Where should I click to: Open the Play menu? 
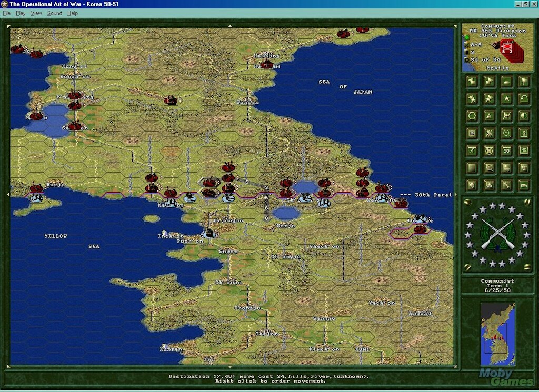pos(21,13)
